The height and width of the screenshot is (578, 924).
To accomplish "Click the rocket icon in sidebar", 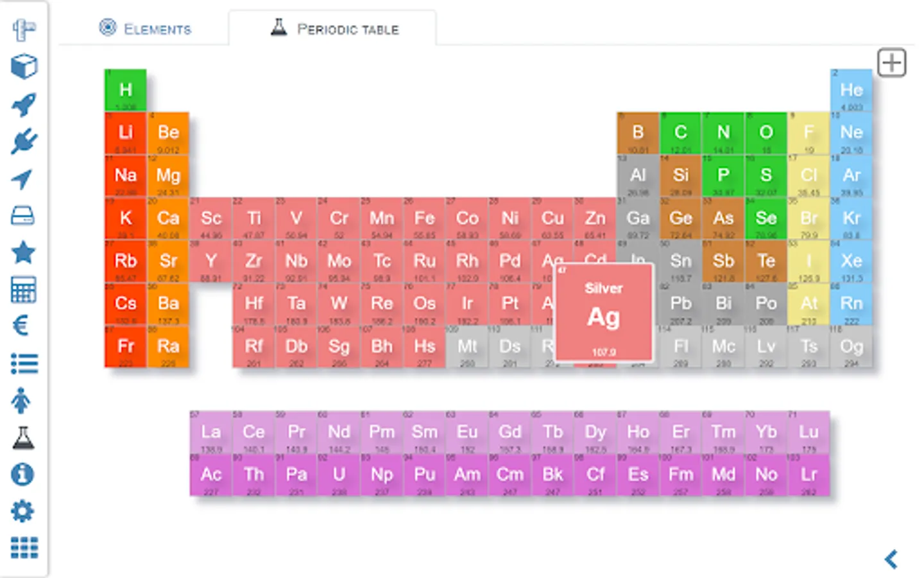I will [x=24, y=105].
